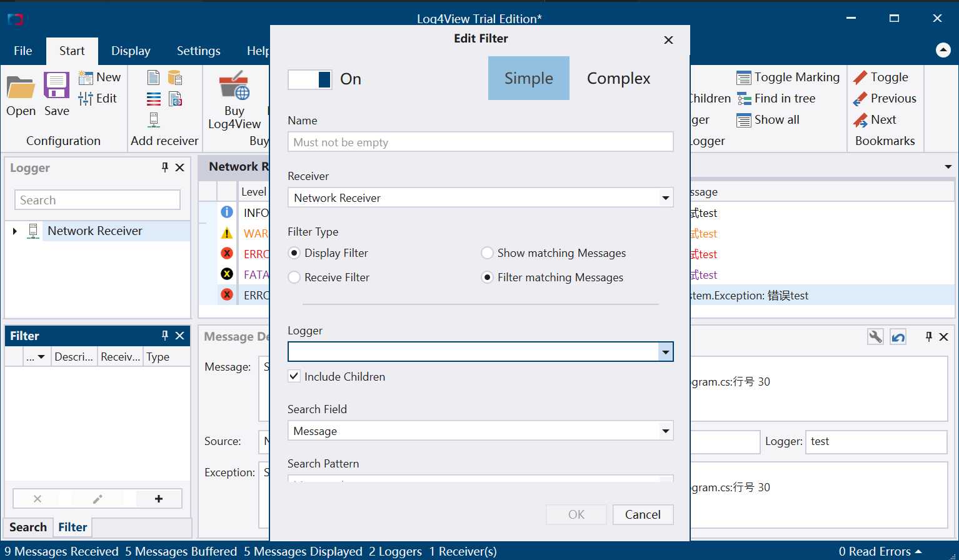959x560 pixels.
Task: Select the Display Filter radio button
Action: point(294,253)
